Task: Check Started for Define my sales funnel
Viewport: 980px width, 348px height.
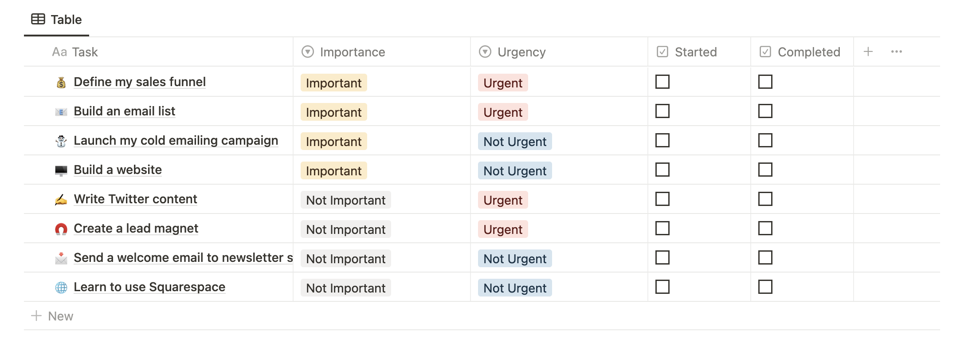Action: click(662, 82)
